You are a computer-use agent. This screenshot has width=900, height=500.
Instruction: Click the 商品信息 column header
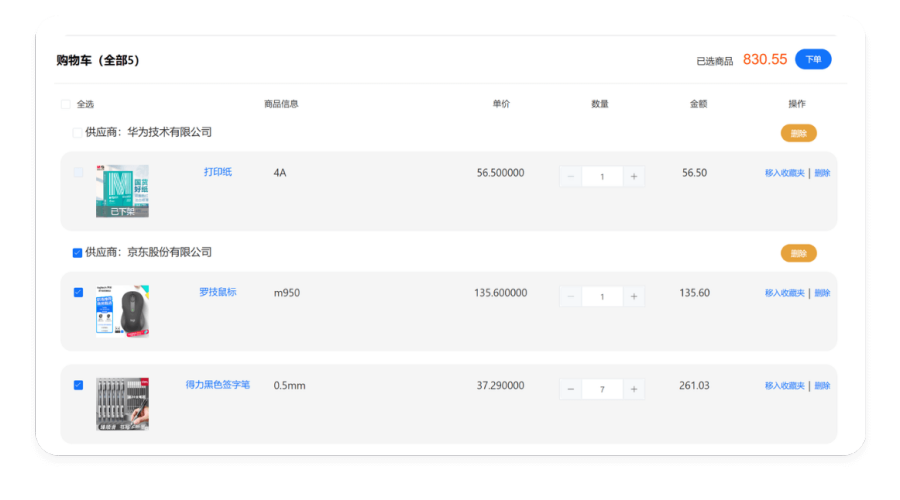[281, 104]
